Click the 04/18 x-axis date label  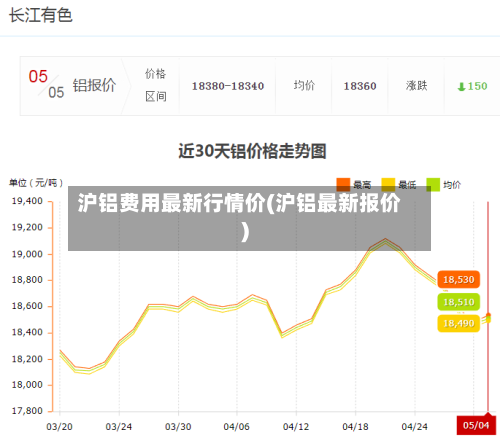(355, 427)
